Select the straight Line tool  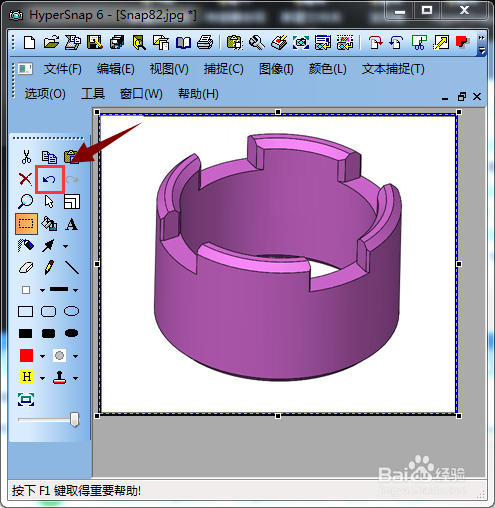point(72,267)
